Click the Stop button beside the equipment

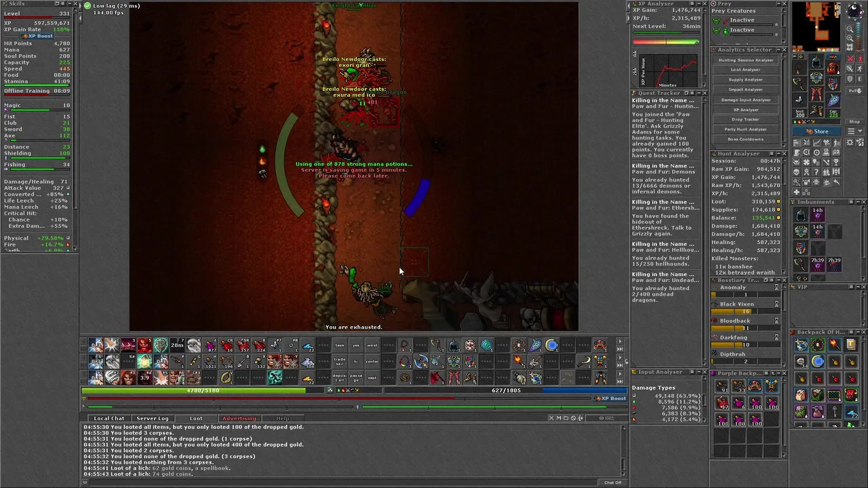coord(854,122)
